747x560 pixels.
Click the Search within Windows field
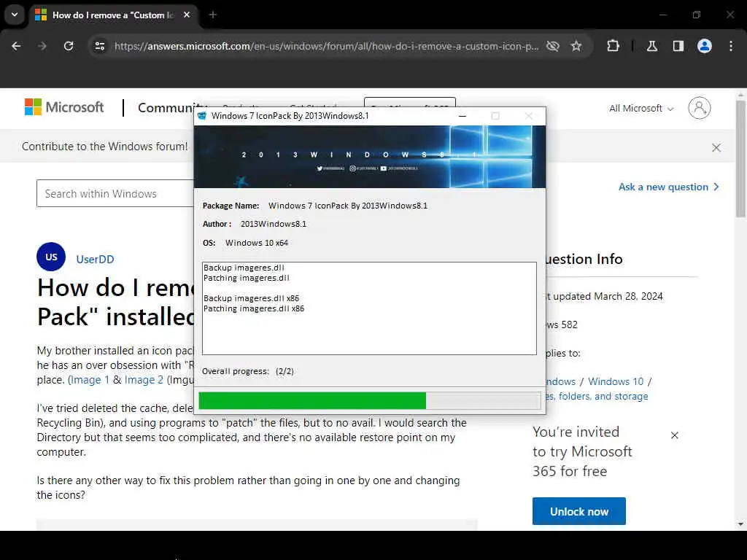click(115, 193)
